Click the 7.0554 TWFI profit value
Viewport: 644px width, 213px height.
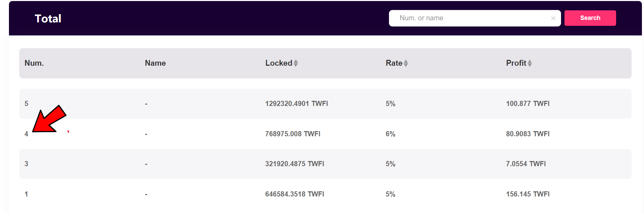[526, 164]
